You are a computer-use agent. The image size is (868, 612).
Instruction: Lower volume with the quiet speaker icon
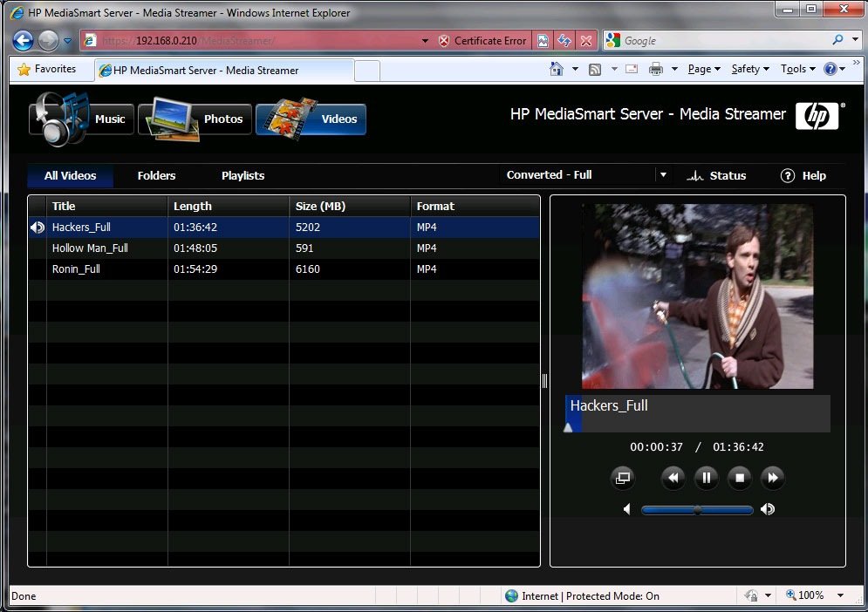(626, 509)
